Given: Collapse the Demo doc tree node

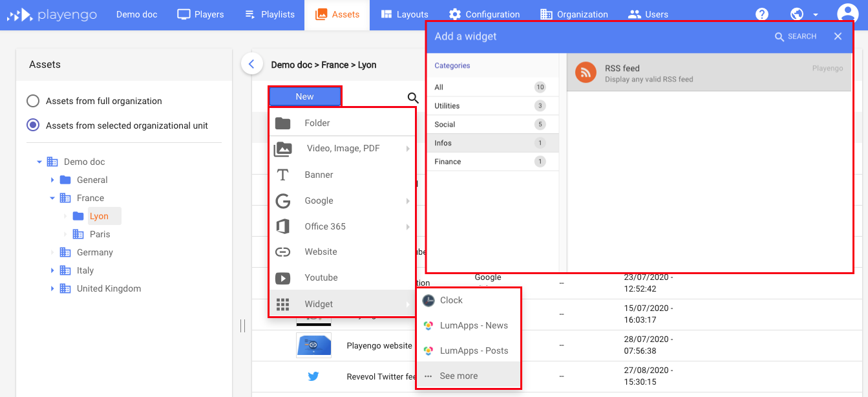Looking at the screenshot, I should (x=39, y=162).
